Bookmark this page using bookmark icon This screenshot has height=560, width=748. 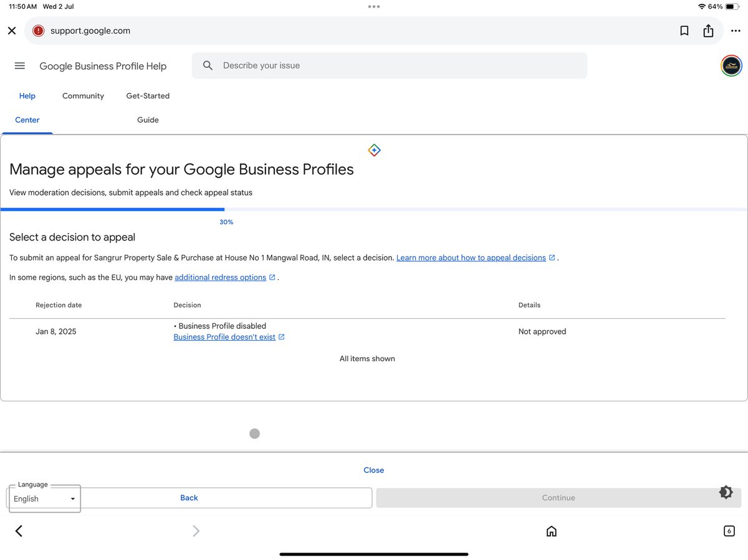(x=684, y=31)
